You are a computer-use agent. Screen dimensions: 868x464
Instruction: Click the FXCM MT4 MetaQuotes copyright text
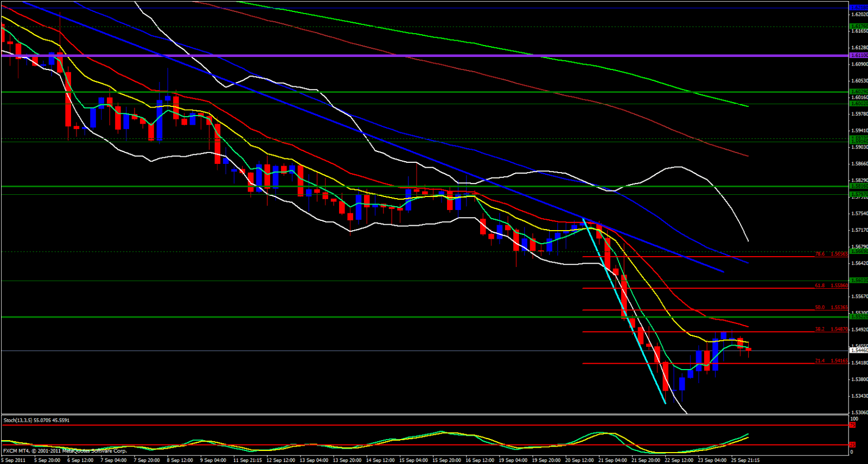tap(65, 451)
